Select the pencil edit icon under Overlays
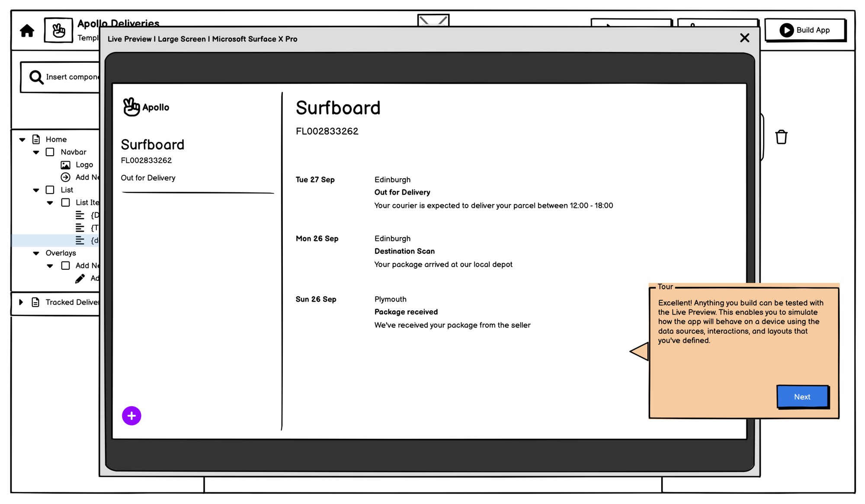The height and width of the screenshot is (504, 865). (x=80, y=278)
